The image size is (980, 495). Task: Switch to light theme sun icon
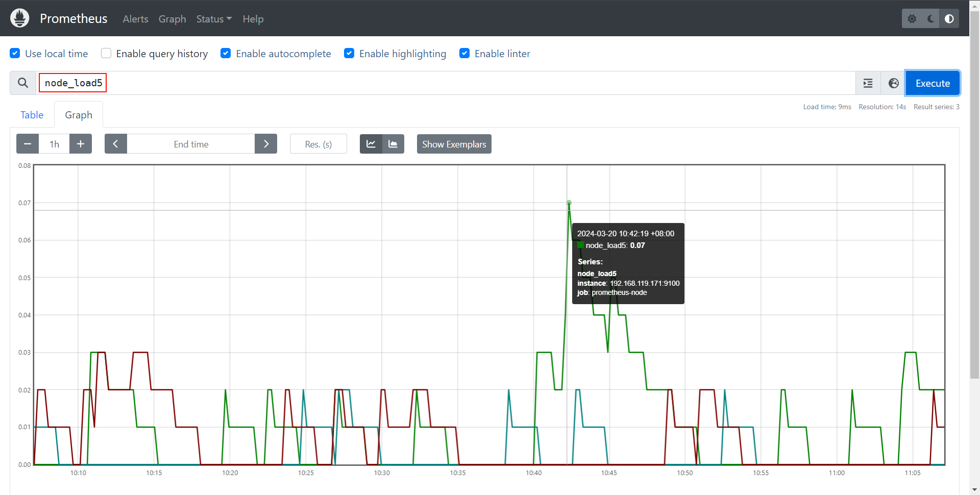pos(912,19)
